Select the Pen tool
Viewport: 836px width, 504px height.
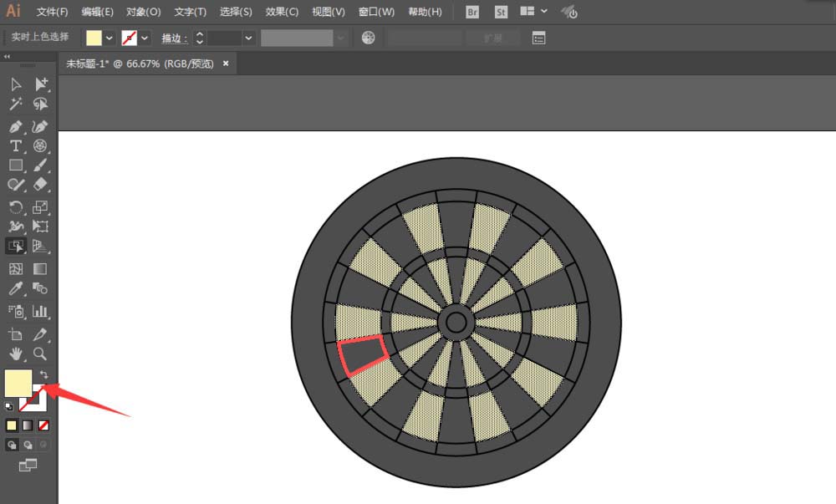pyautogui.click(x=16, y=126)
